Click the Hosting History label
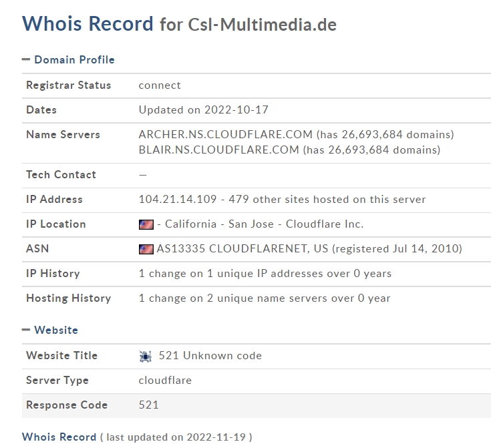This screenshot has width=491, height=448. click(69, 298)
